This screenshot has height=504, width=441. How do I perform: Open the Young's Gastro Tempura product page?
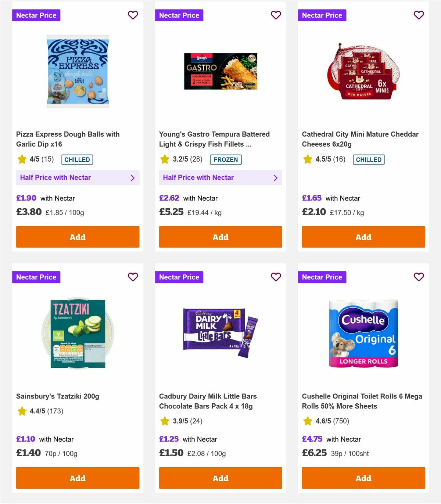point(214,139)
